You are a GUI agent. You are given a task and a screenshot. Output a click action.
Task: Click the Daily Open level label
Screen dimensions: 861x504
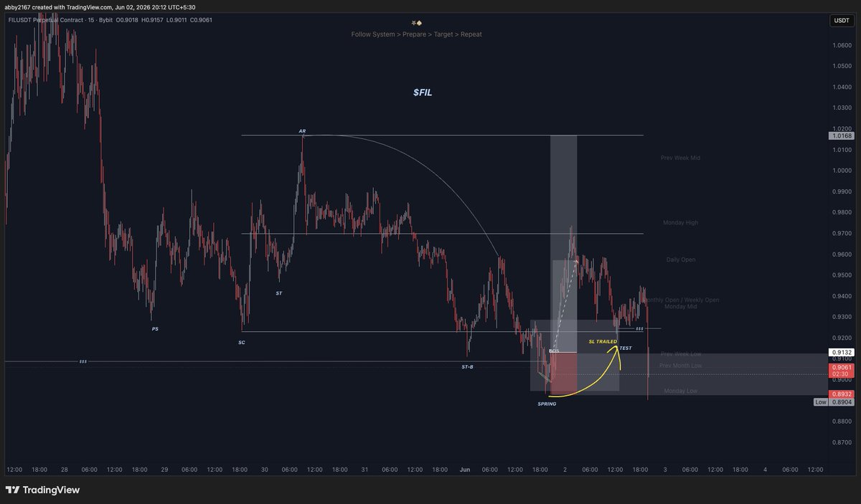coord(681,260)
